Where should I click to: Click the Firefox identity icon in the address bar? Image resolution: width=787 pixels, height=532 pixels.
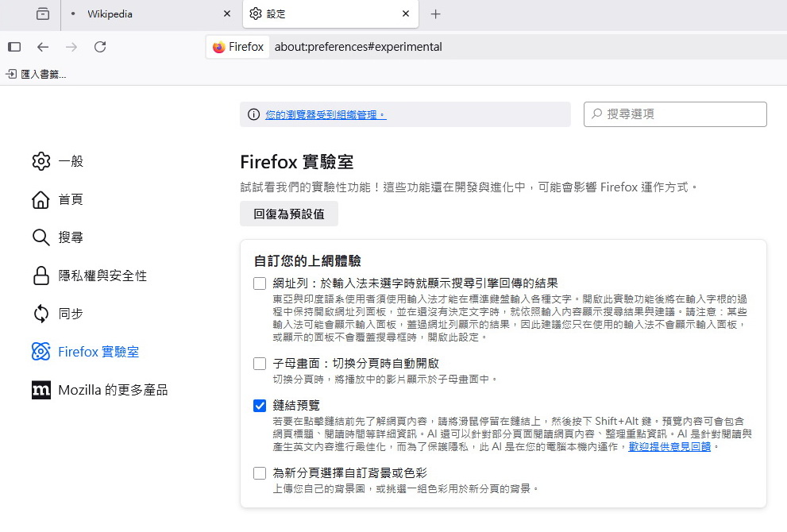pyautogui.click(x=219, y=47)
